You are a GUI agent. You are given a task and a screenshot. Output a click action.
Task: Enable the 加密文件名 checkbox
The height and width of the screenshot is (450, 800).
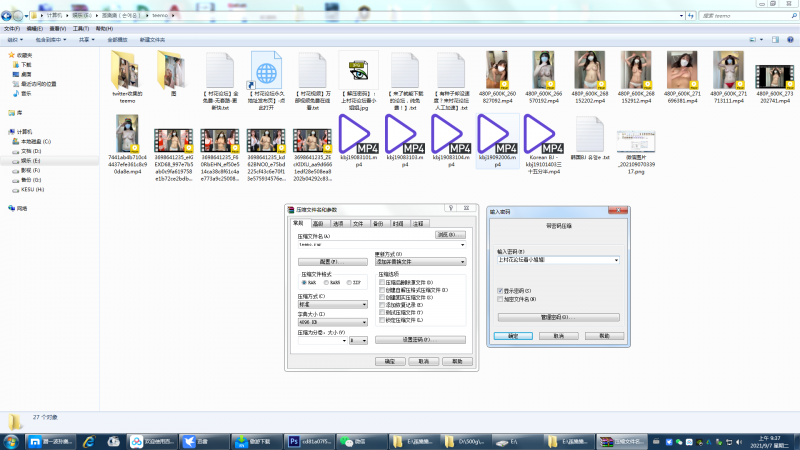click(500, 299)
